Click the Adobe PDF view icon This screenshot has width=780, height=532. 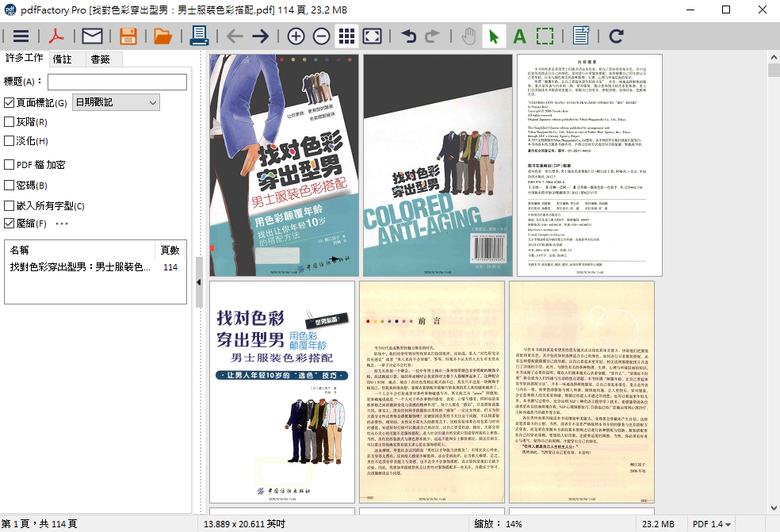click(57, 36)
